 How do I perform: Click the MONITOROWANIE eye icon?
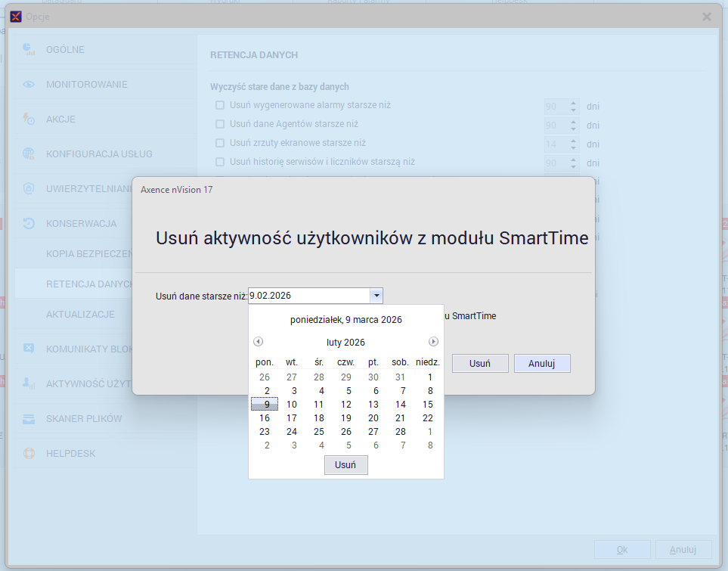tap(29, 84)
